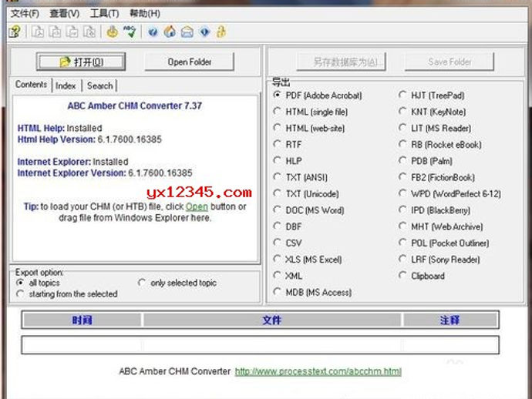Click the Open Folder button
The image size is (532, 399).
[190, 62]
